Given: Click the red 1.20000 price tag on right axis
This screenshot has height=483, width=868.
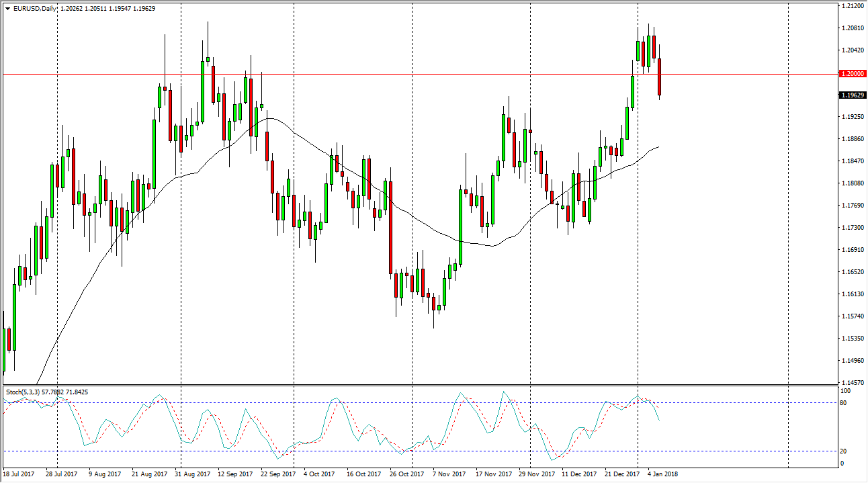Looking at the screenshot, I should coord(852,73).
